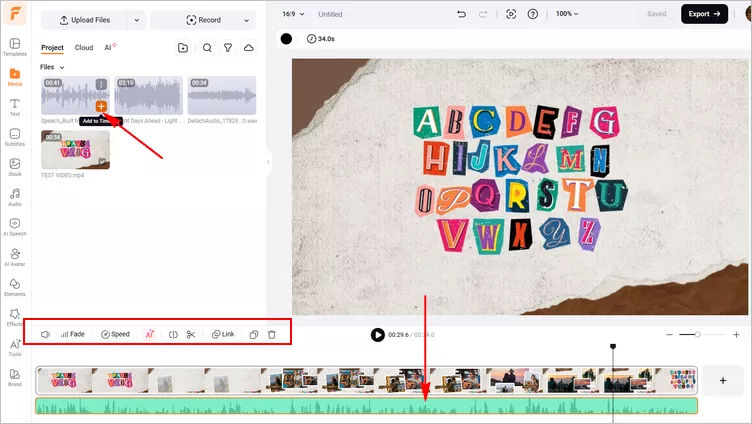Viewport: 752px width, 424px height.
Task: Click the search icon in media panel
Action: tap(207, 47)
